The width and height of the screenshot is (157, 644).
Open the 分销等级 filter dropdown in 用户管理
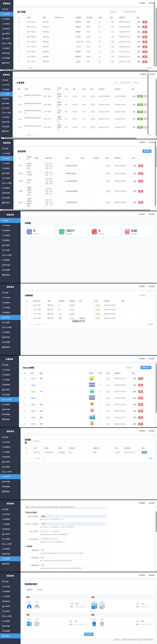tap(115, 12)
